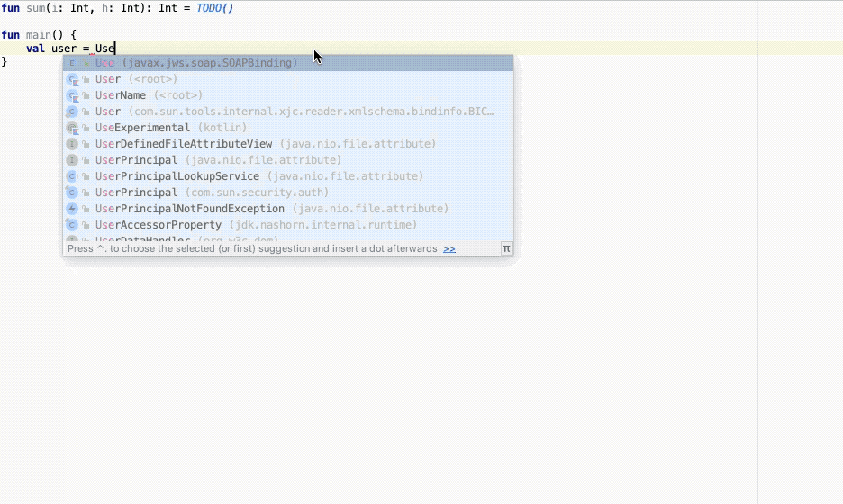Click the enum icon beside Use suggestion
The width and height of the screenshot is (843, 504).
pyautogui.click(x=72, y=63)
